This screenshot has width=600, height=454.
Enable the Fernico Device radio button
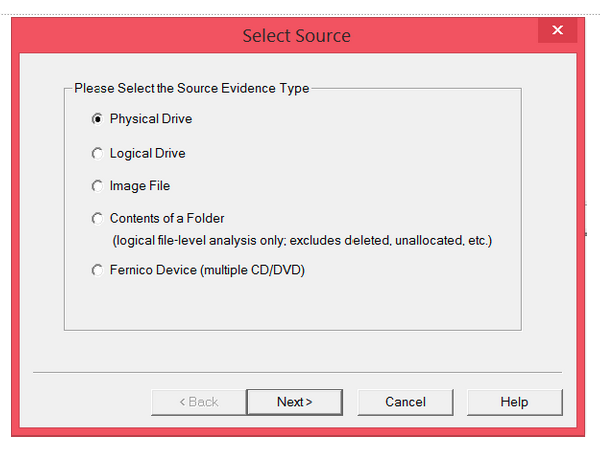tap(97, 270)
